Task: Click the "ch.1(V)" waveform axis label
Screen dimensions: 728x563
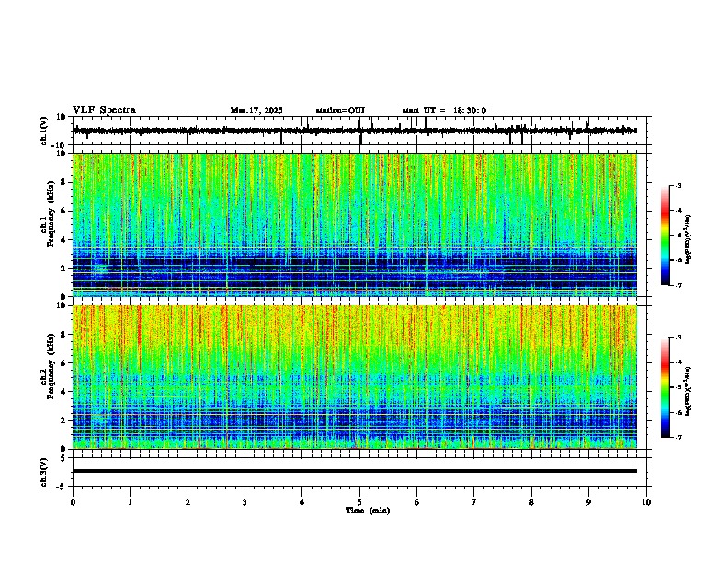Action: [44, 131]
